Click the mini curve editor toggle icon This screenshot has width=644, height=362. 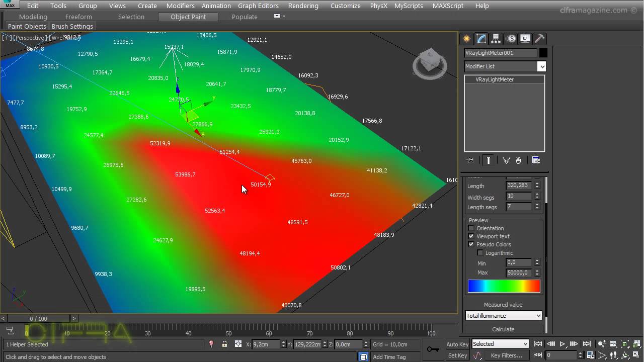point(10,330)
